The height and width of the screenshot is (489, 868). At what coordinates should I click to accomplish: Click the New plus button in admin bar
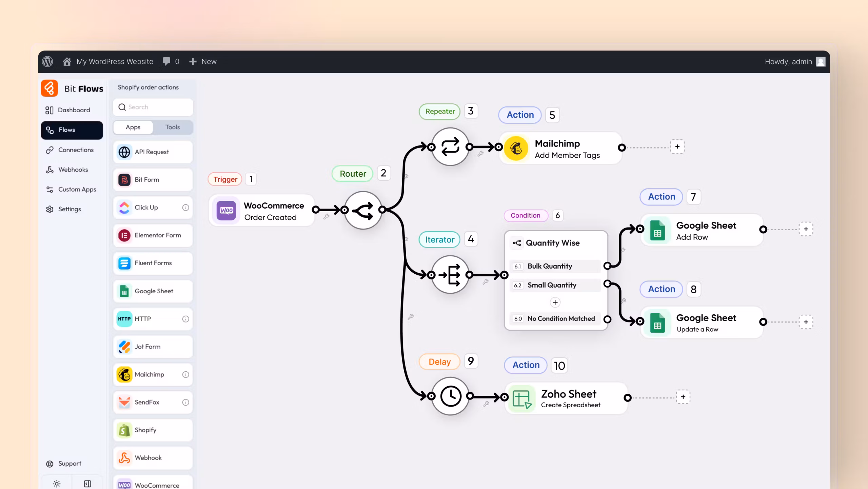tap(203, 61)
